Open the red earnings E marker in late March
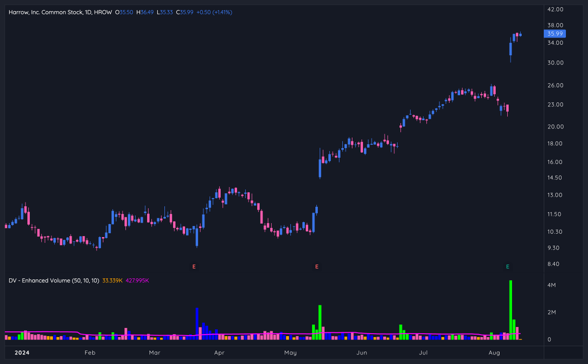This screenshot has height=364, width=588. [x=194, y=267]
